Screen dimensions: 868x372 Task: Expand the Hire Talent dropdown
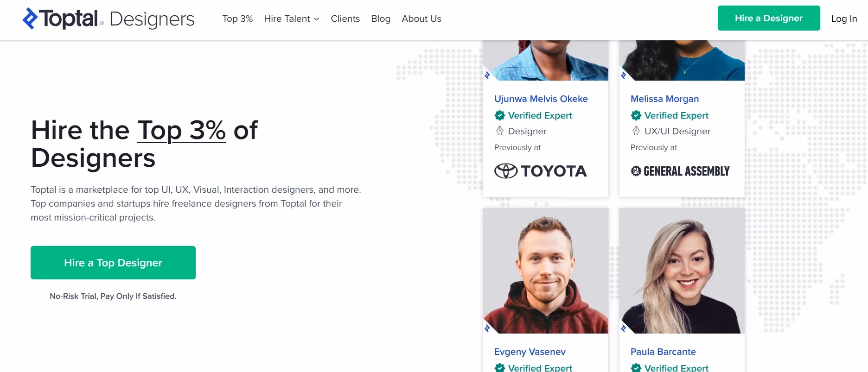pyautogui.click(x=291, y=19)
